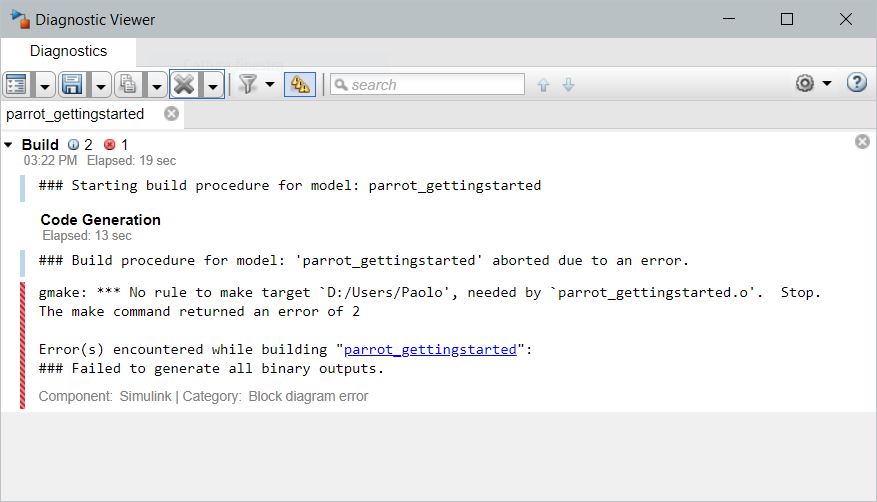Click the Save diagnostics floppy icon
877x502 pixels.
(73, 85)
